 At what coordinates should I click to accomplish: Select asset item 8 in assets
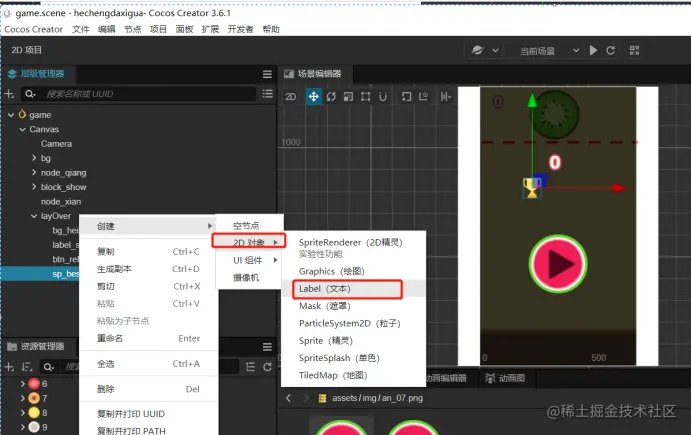(38, 412)
